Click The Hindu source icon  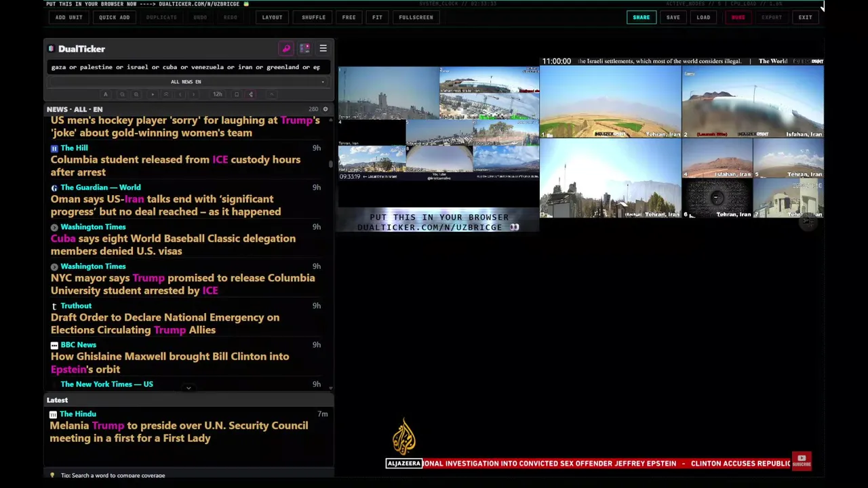(54, 414)
